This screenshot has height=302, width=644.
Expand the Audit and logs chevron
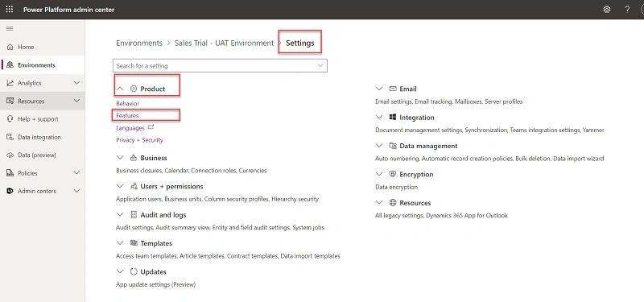click(120, 214)
